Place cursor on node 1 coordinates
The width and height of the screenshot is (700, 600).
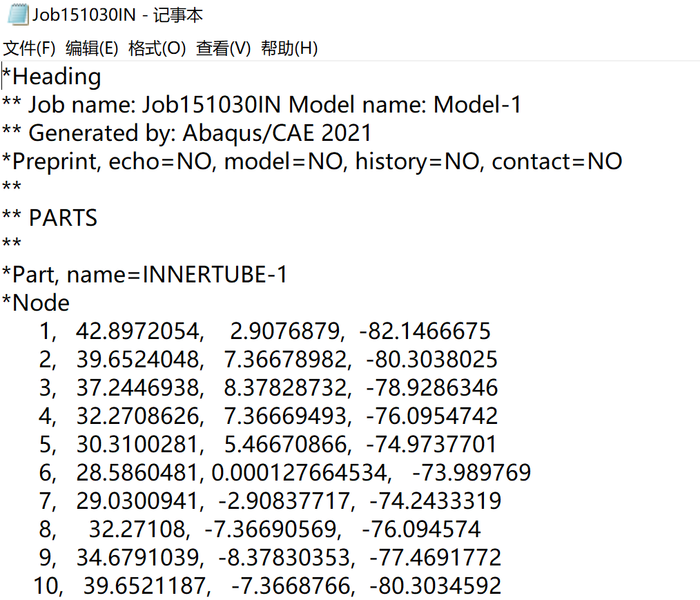(276, 331)
